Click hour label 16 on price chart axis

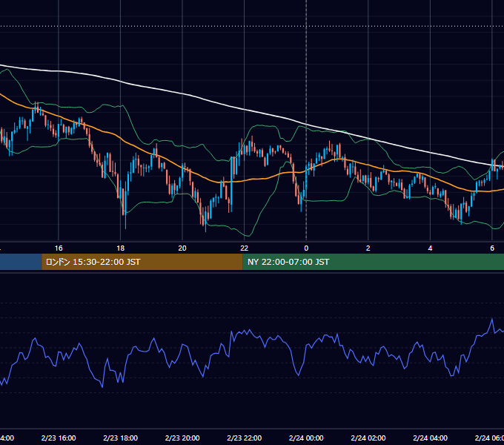[59, 248]
